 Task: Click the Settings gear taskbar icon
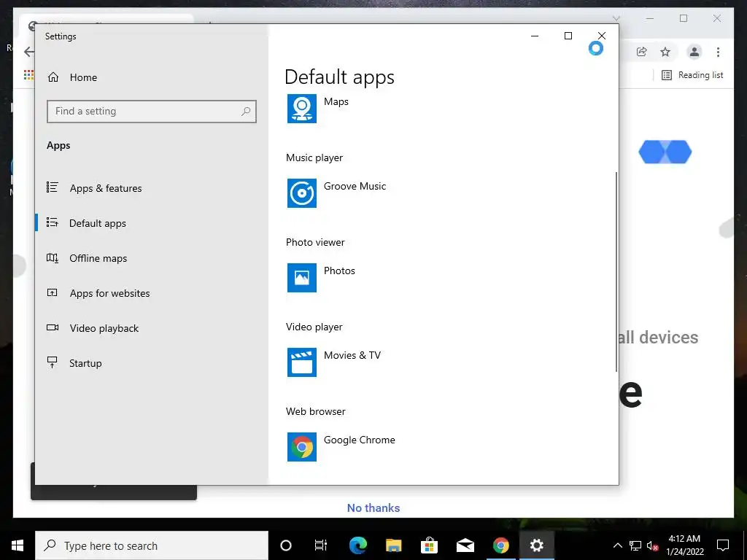[536, 545]
